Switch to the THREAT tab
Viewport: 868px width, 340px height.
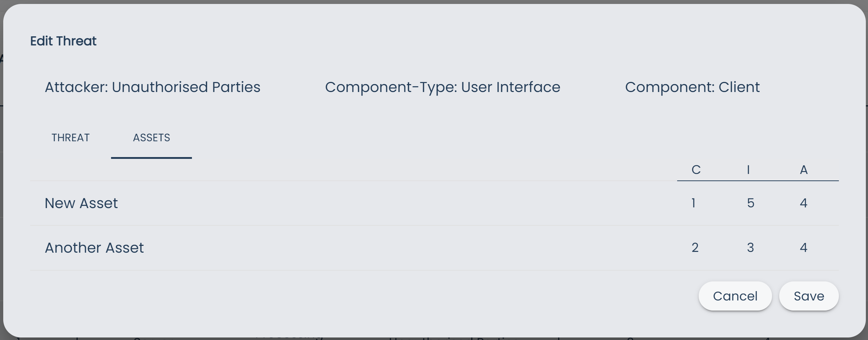[x=70, y=137]
